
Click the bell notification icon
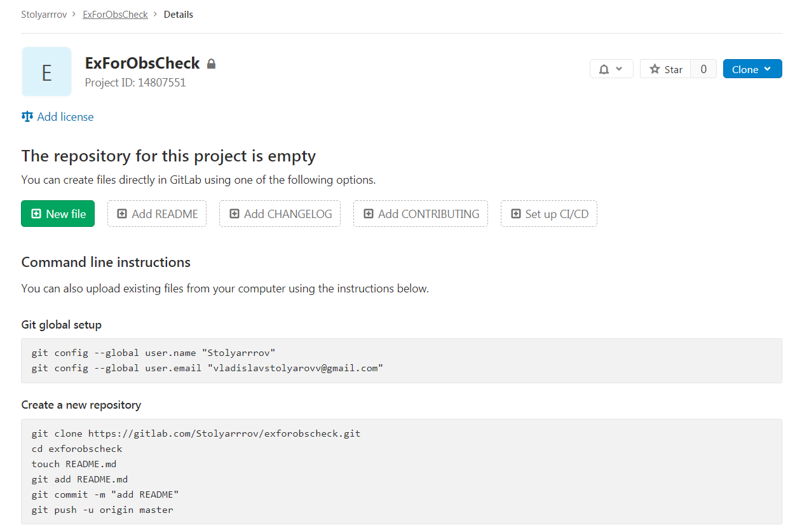(604, 69)
